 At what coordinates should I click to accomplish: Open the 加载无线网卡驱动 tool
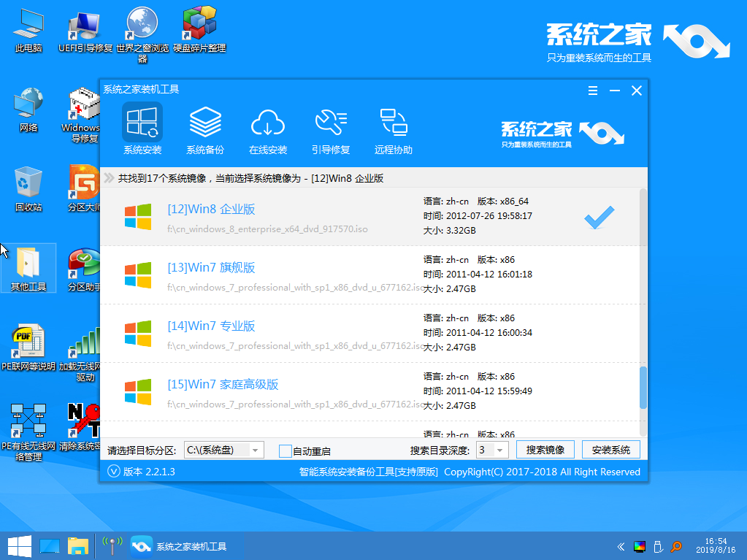click(x=83, y=342)
